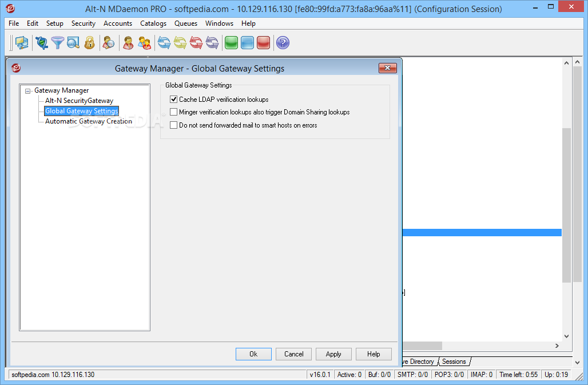588x385 pixels.
Task: Click the Cancel button
Action: pyautogui.click(x=293, y=354)
